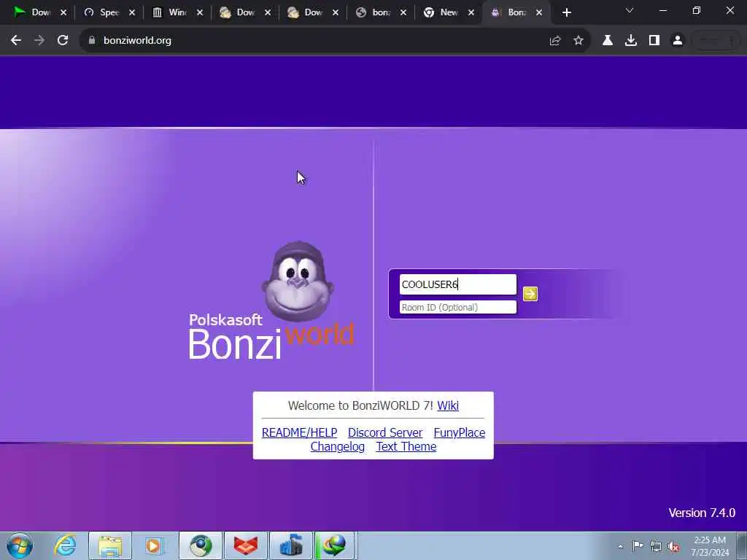Click the muted volume tray icon
Screen dimensions: 747x560
[673, 547]
